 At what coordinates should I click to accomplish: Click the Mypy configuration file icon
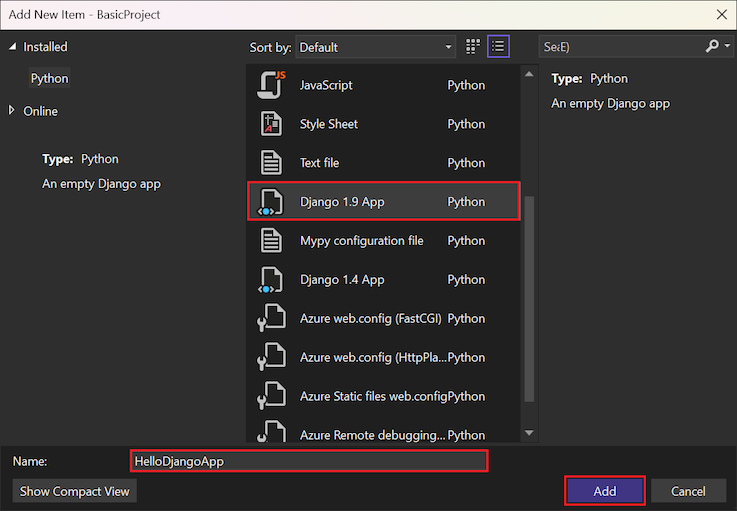(271, 241)
